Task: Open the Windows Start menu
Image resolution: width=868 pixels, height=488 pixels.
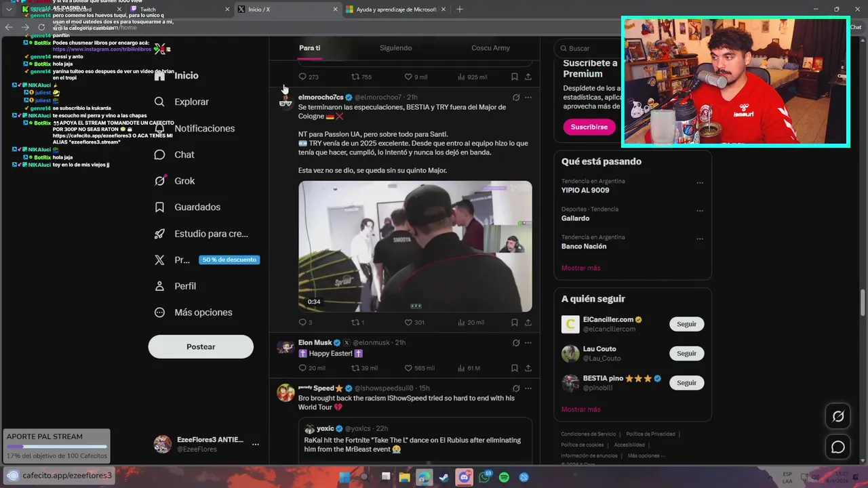Action: point(344,478)
